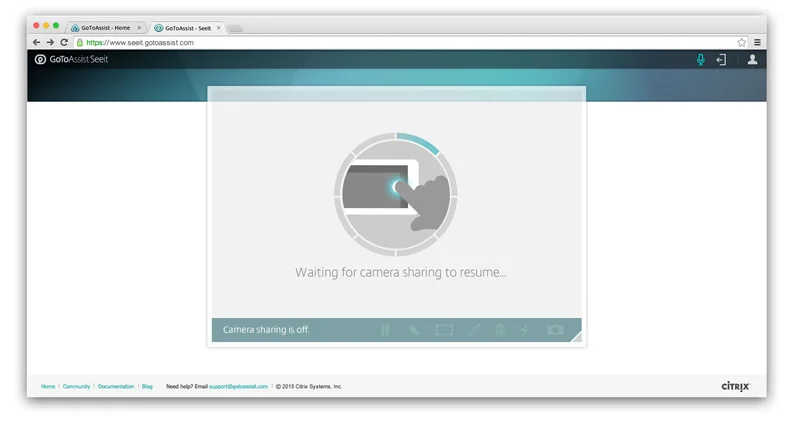Click the browser back arrow

[36, 42]
